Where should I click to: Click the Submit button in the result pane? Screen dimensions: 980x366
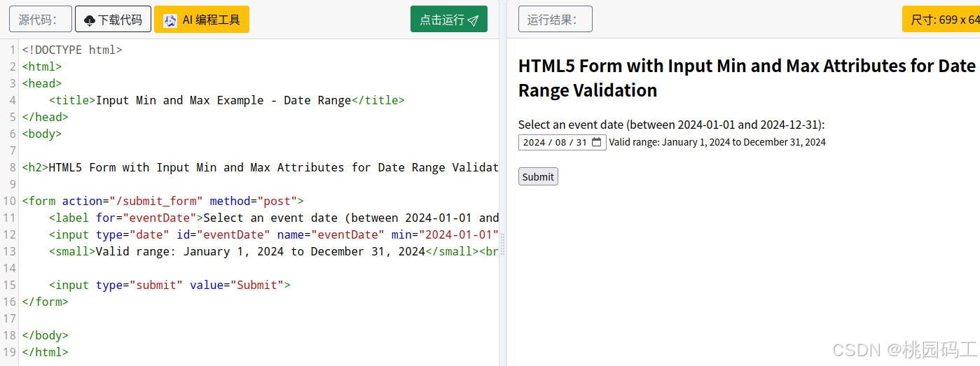(x=538, y=176)
